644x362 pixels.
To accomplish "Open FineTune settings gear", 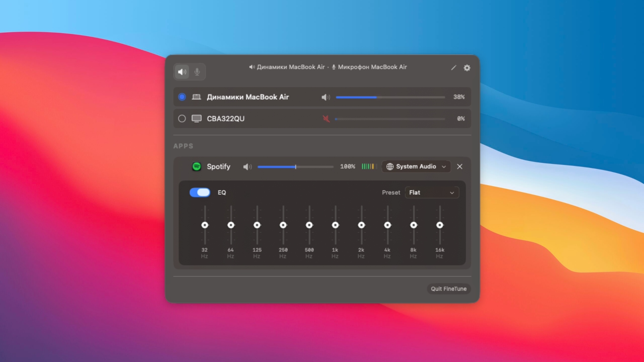I will click(x=467, y=68).
